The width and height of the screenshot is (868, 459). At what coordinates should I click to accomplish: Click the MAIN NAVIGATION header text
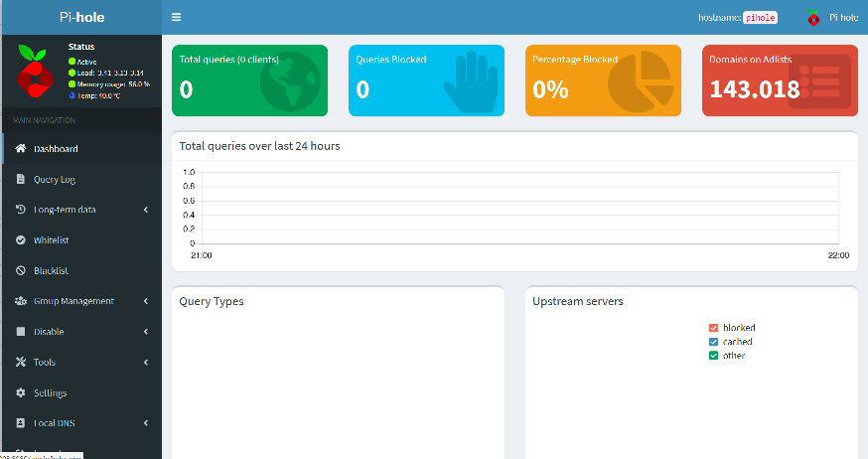[45, 120]
